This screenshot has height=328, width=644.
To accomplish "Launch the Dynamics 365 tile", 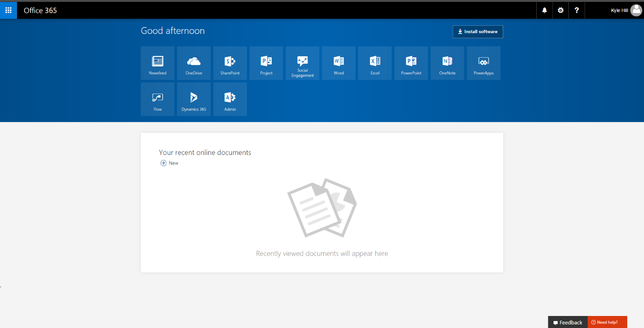I will [194, 99].
